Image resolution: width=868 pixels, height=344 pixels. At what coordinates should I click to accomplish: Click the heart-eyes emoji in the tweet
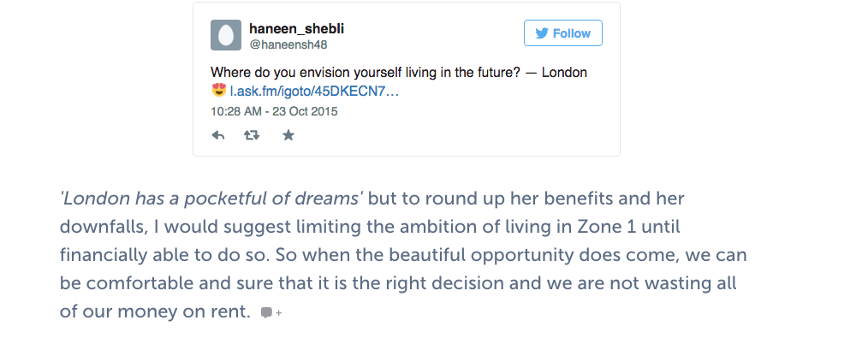[218, 92]
